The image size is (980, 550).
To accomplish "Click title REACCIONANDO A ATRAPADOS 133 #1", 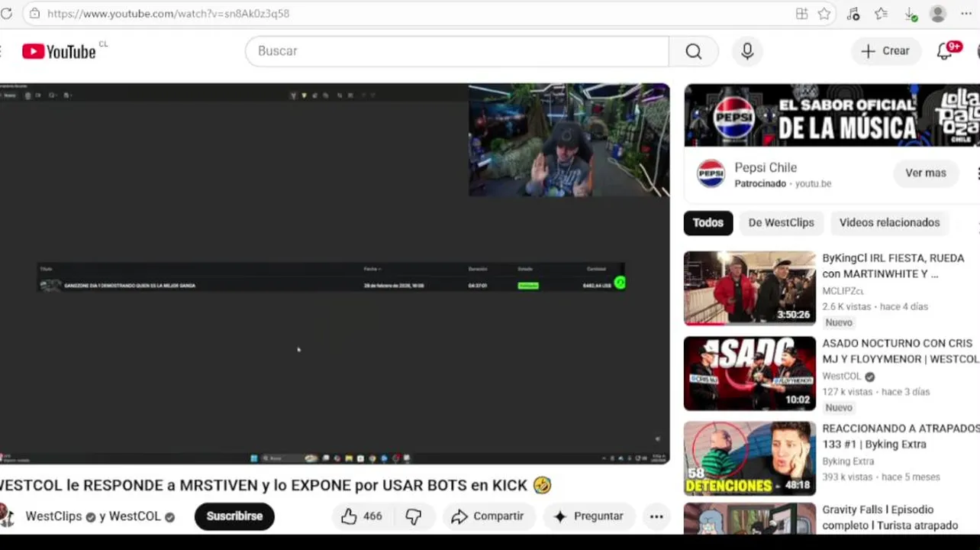I will pyautogui.click(x=901, y=436).
